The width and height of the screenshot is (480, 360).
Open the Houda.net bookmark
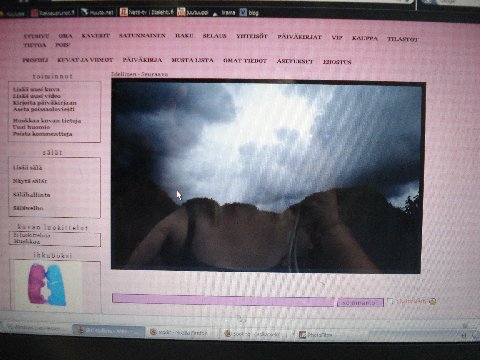(98, 13)
